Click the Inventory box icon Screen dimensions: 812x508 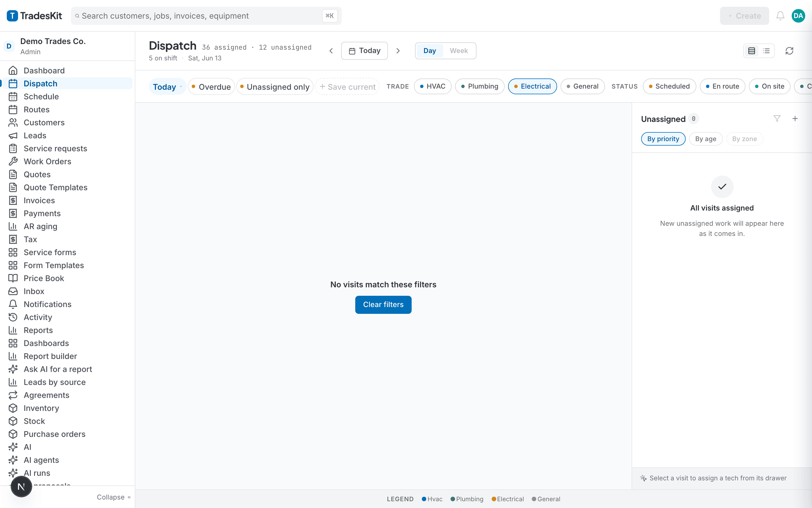13,408
